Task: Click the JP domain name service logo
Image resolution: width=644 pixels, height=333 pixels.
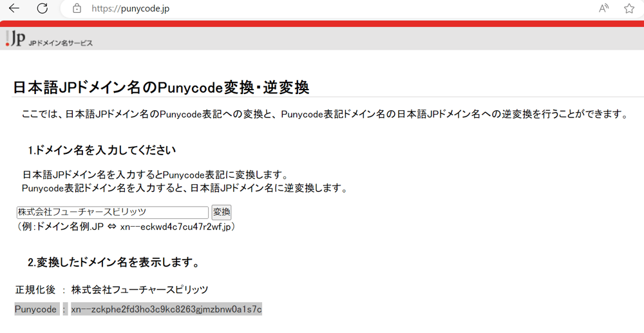Action: [15, 38]
